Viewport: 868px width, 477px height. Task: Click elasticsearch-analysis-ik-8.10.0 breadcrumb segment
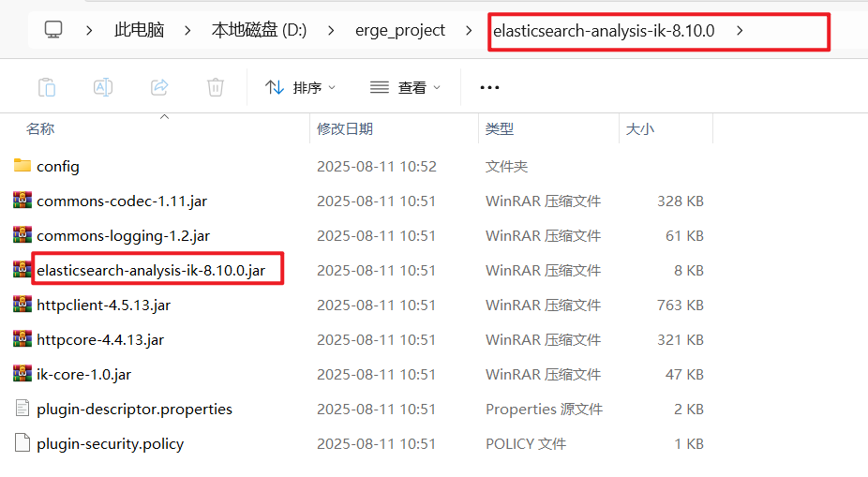pyautogui.click(x=604, y=30)
